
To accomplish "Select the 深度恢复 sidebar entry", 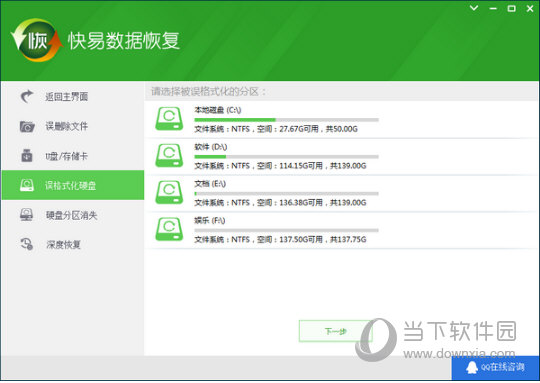I will tap(73, 244).
